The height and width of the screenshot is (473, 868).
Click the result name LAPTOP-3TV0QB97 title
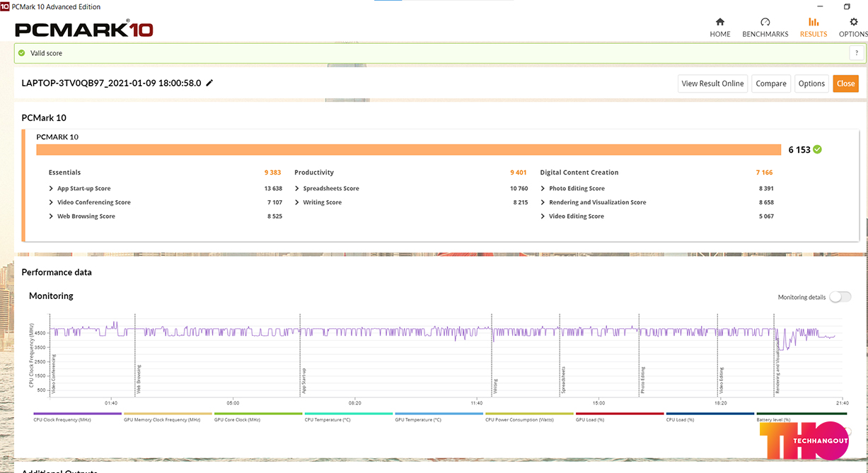coord(111,83)
